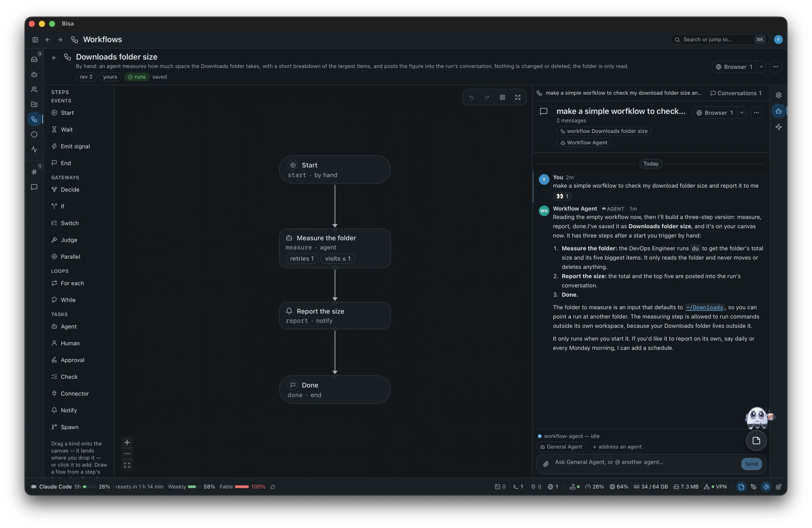Undo the last canvas change
Image resolution: width=812 pixels, height=528 pixels.
click(471, 97)
